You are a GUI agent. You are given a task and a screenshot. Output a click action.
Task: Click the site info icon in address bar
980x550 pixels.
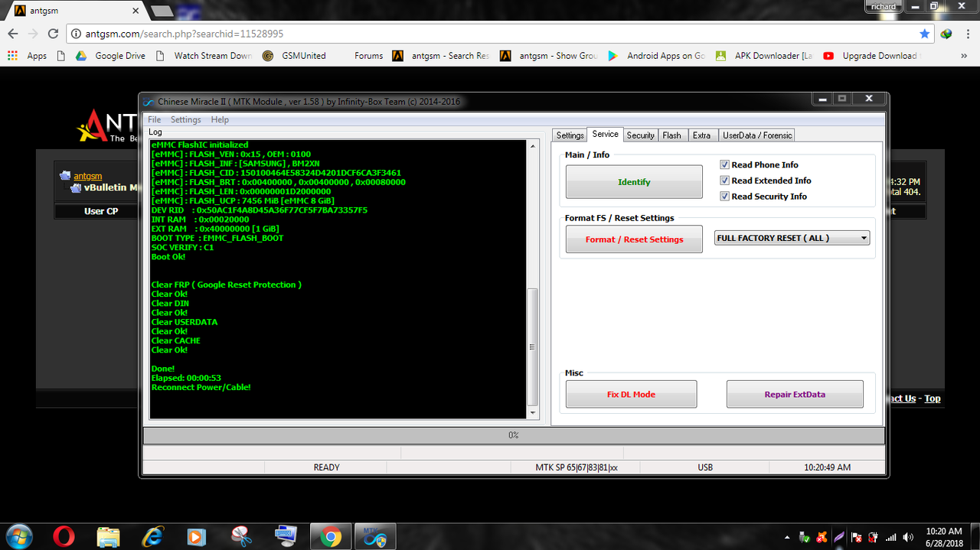(75, 34)
